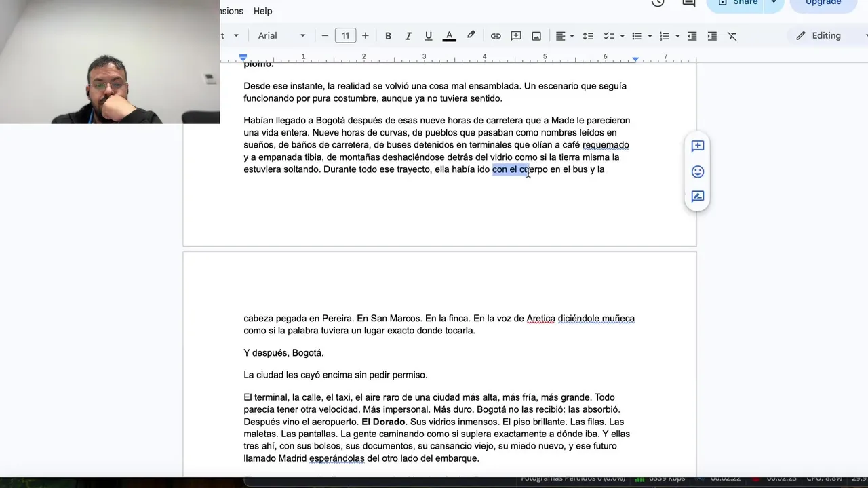Add comment from side margin panel

[697, 146]
